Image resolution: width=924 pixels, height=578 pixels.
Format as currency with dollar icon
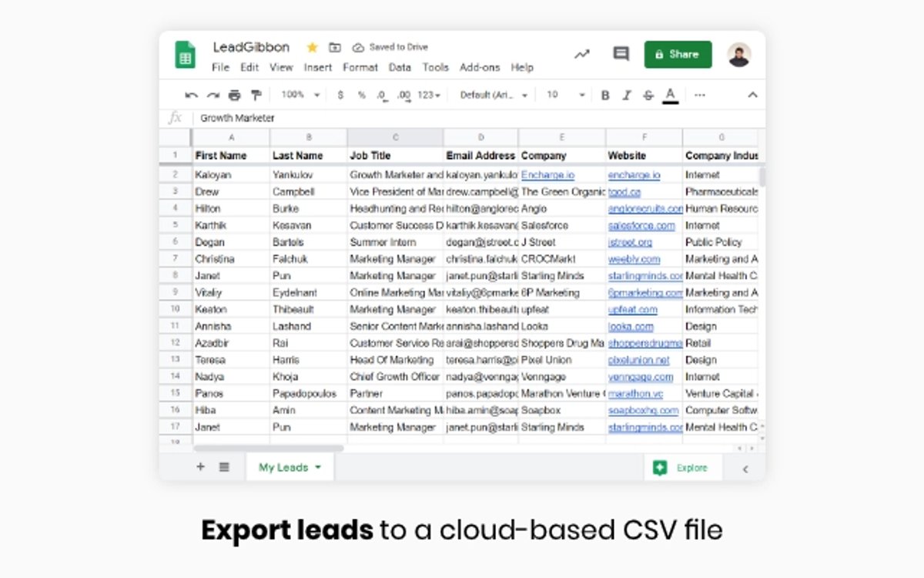point(340,95)
